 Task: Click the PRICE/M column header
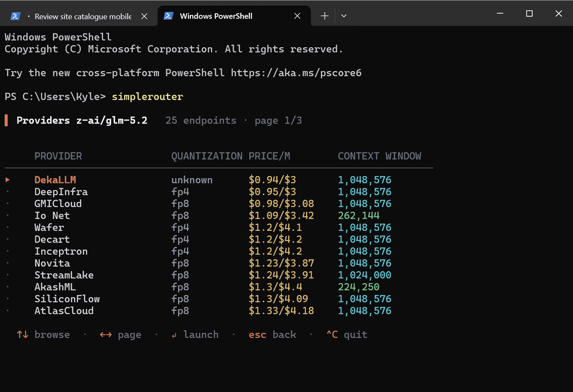pos(270,156)
